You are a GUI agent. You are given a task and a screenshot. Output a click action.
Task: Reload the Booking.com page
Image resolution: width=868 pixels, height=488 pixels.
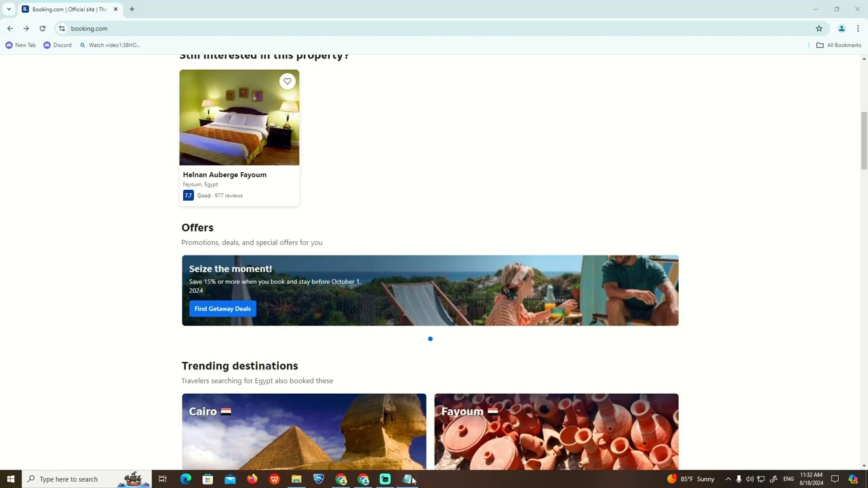[42, 28]
